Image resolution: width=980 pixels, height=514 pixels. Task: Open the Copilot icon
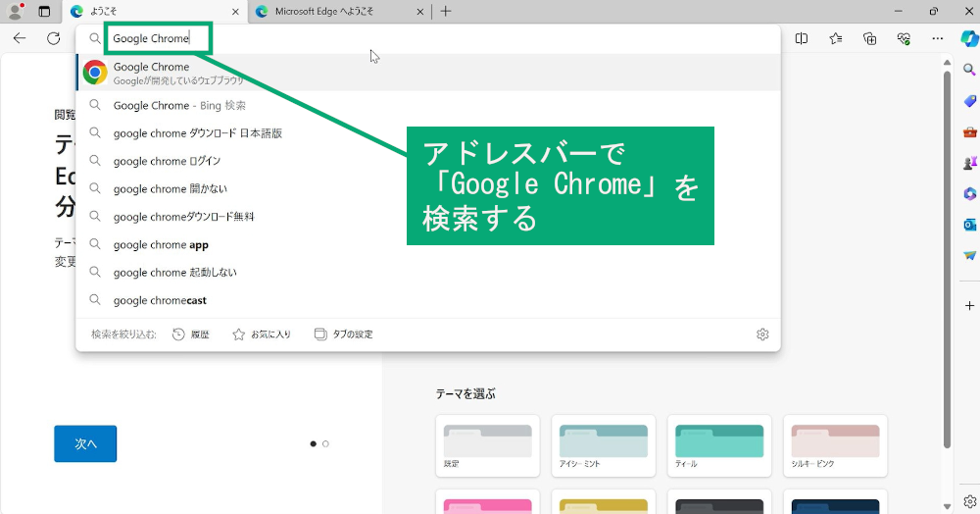[x=969, y=39]
